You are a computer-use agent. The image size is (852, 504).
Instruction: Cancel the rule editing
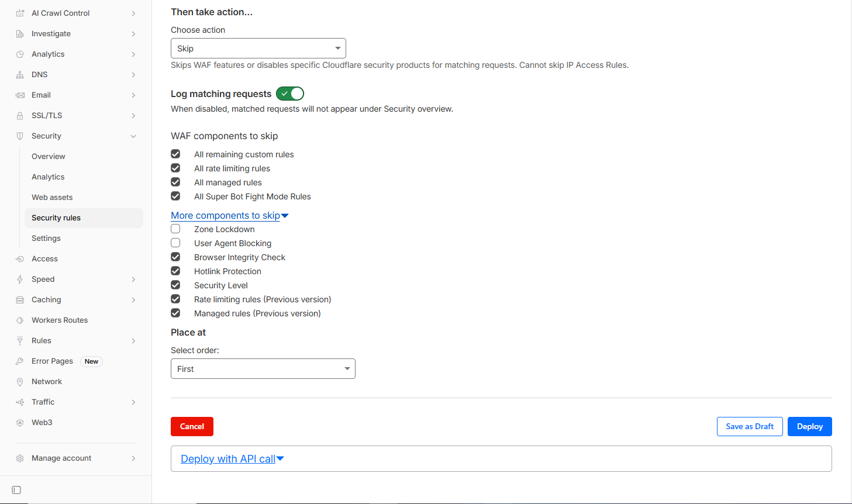192,426
